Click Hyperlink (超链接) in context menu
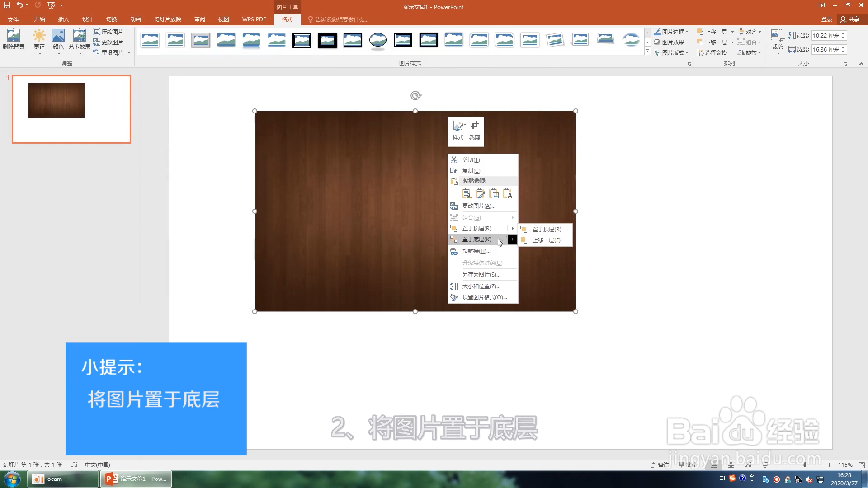The width and height of the screenshot is (868, 488). click(x=483, y=251)
